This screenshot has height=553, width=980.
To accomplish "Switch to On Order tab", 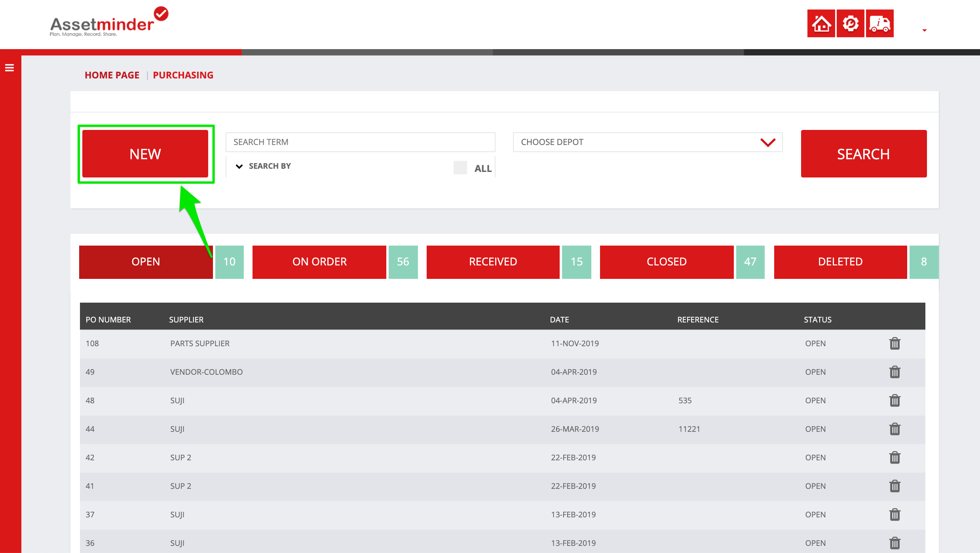I will (x=319, y=262).
